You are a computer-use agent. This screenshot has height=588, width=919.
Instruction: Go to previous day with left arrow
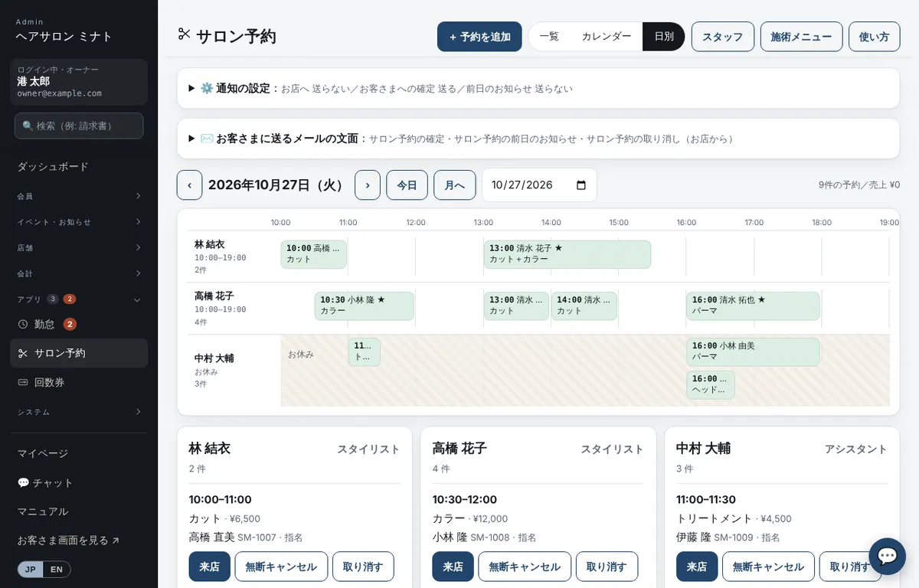coord(189,185)
